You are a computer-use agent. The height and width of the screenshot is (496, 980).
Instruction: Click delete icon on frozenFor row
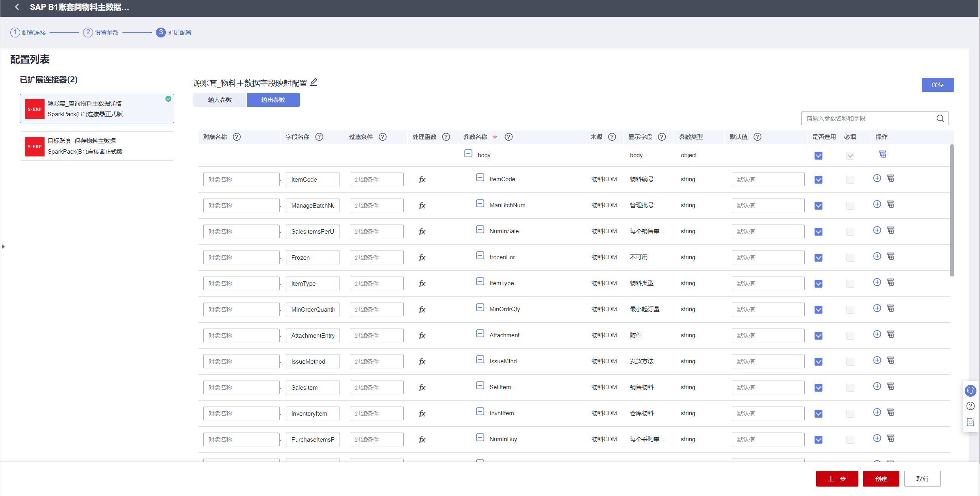pos(890,256)
